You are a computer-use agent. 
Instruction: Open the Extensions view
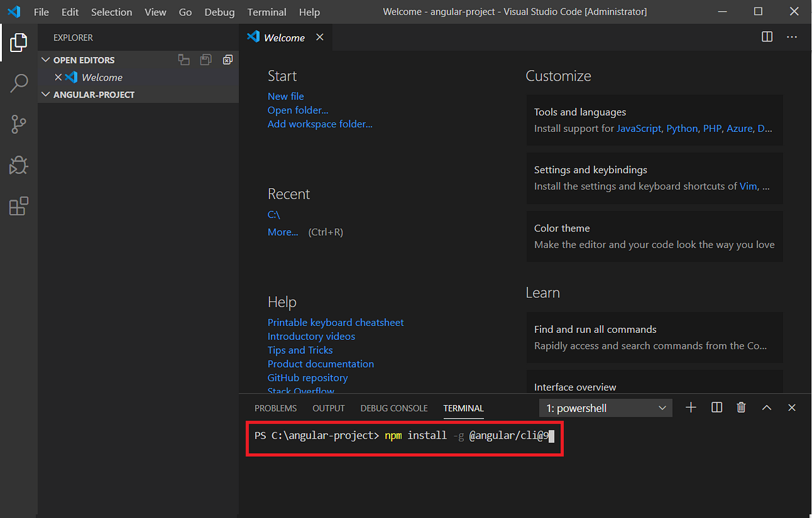tap(19, 205)
